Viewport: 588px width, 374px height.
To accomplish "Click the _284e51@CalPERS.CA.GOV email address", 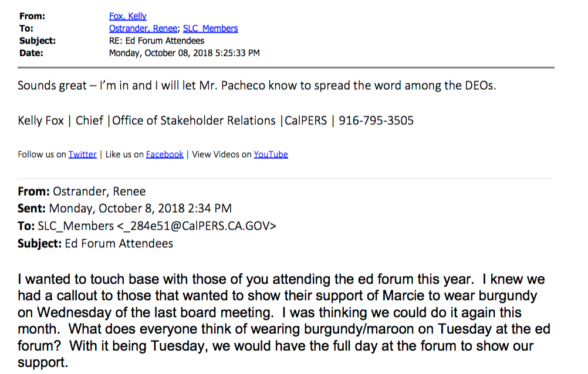I will (197, 226).
